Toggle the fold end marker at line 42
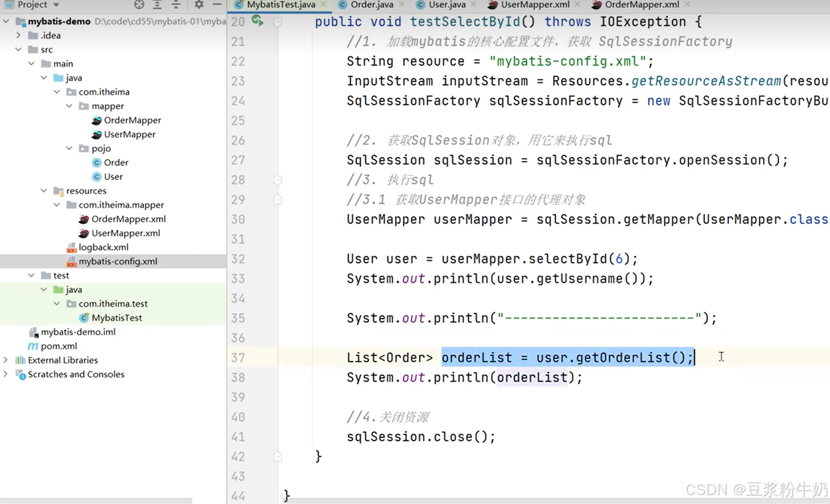Viewport: 830px width, 504px height. point(278,456)
